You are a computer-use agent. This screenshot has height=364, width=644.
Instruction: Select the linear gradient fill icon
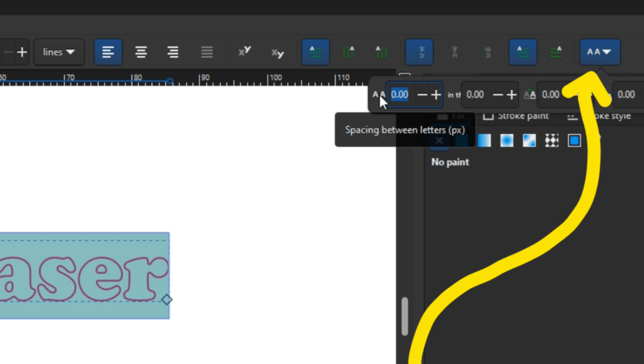[x=484, y=140]
